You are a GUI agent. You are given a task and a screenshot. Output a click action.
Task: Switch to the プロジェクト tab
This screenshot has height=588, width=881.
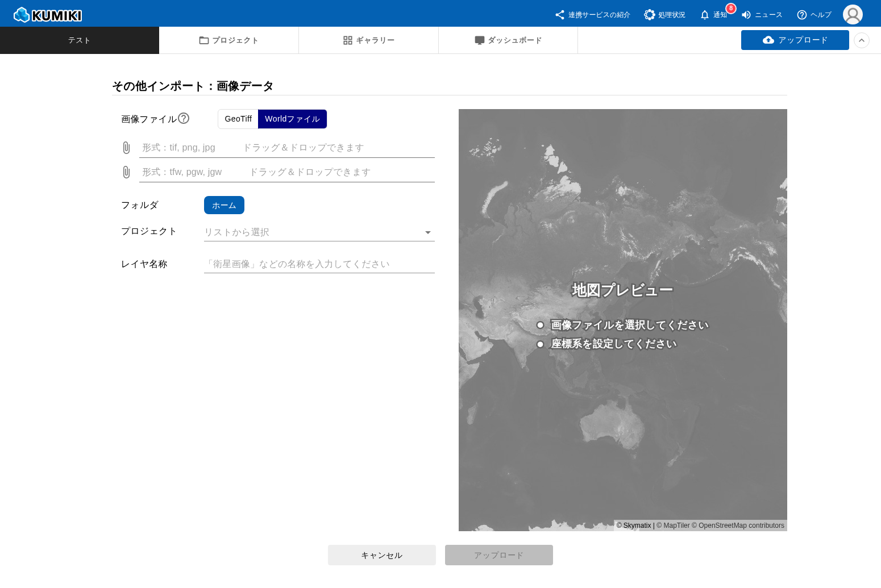(228, 40)
